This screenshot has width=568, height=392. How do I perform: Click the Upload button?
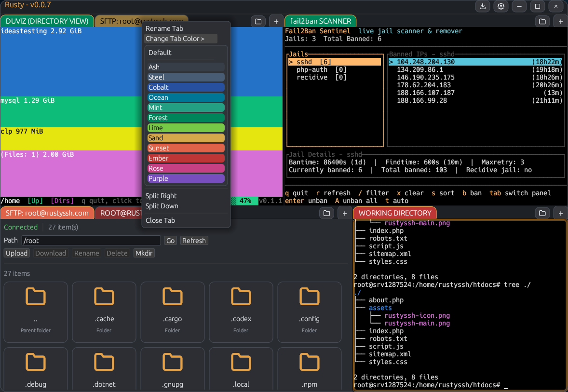tap(17, 253)
